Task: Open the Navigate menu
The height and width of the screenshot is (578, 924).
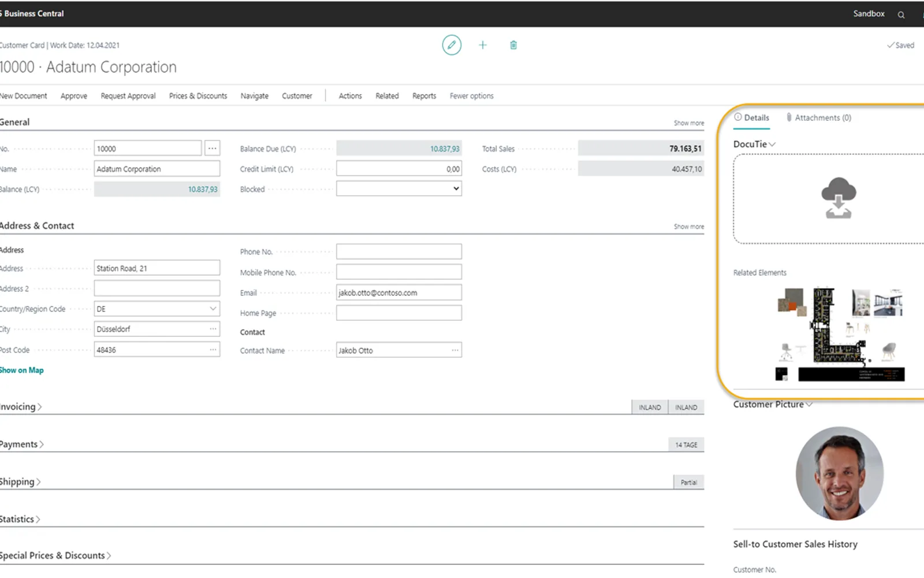Action: point(255,96)
